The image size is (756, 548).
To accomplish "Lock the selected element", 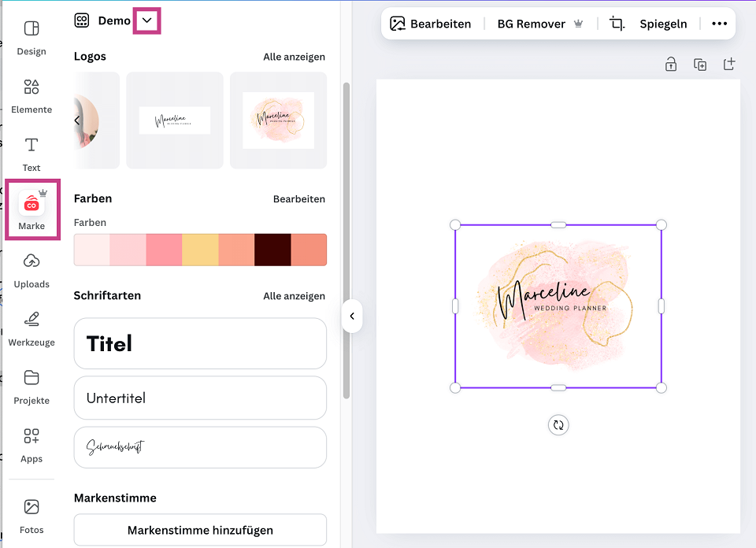I will (670, 64).
